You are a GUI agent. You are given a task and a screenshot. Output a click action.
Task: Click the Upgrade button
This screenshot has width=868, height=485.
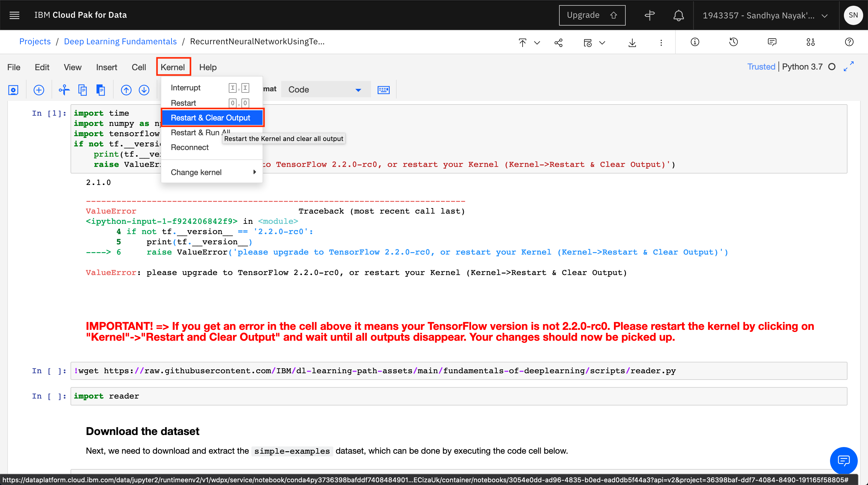click(x=592, y=15)
